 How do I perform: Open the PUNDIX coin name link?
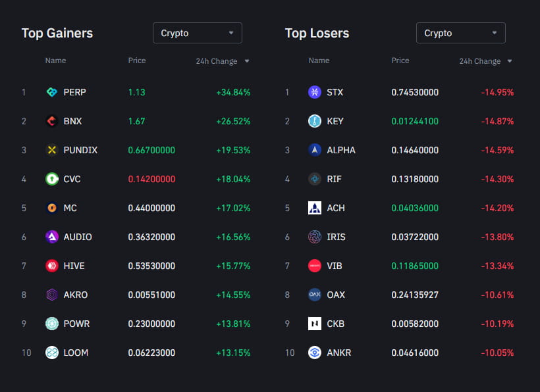[x=80, y=150]
